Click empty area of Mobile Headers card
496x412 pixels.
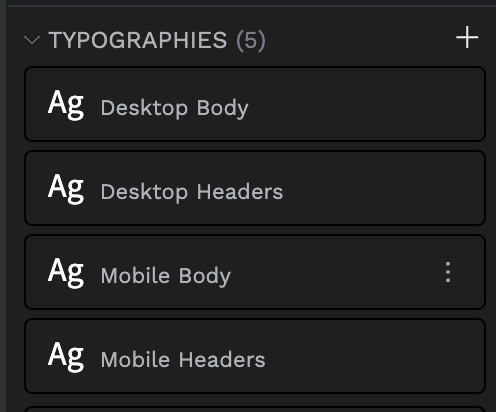(375, 356)
